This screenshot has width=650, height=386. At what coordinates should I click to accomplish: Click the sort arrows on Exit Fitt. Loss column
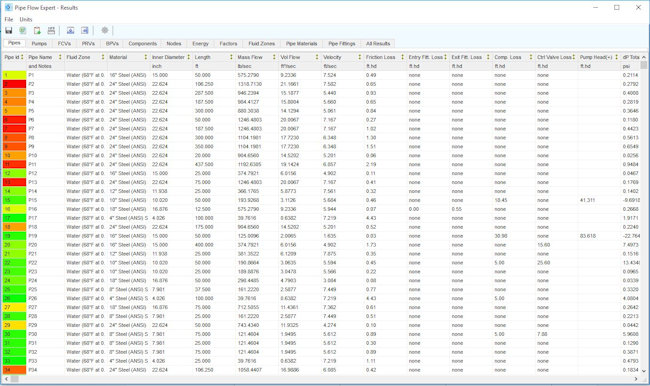(488, 57)
